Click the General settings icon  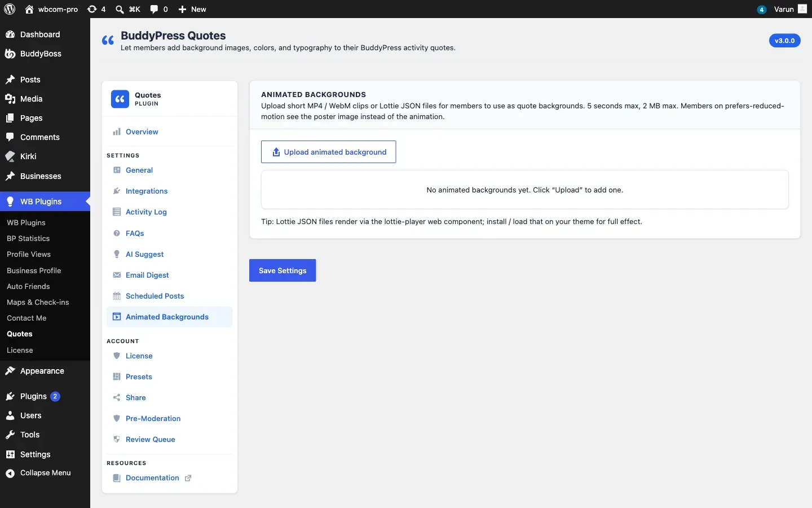coord(117,170)
